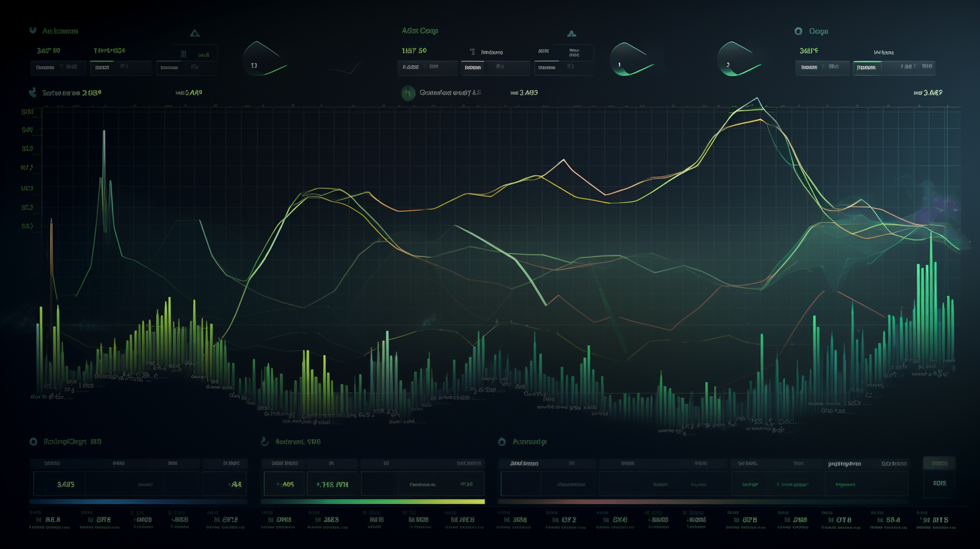
Task: Click the ring icon beside the Doge heading
Action: [798, 31]
